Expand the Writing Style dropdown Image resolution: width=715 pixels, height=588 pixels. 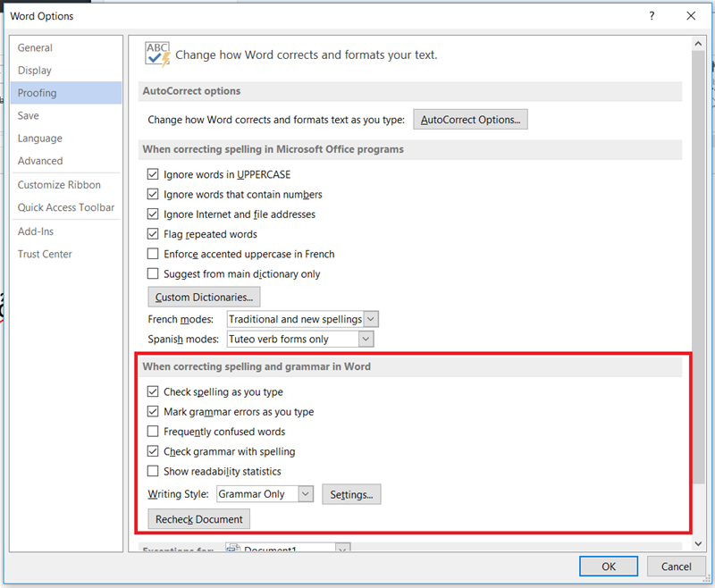[x=305, y=494]
